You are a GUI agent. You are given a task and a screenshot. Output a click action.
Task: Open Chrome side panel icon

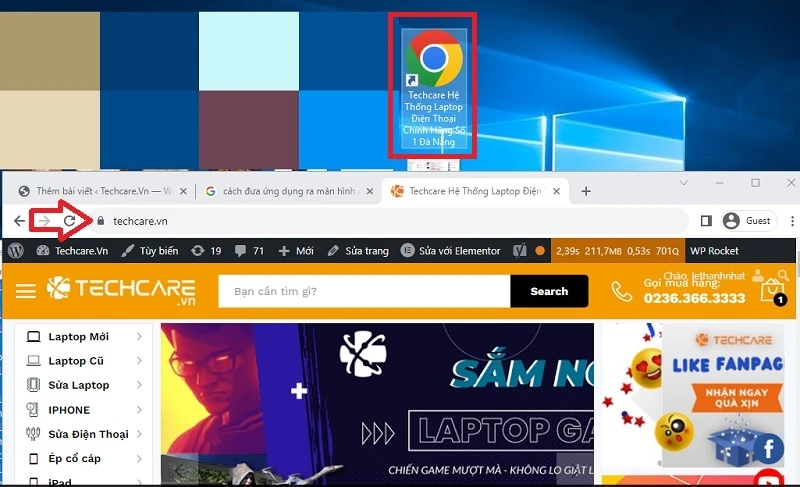pos(706,221)
